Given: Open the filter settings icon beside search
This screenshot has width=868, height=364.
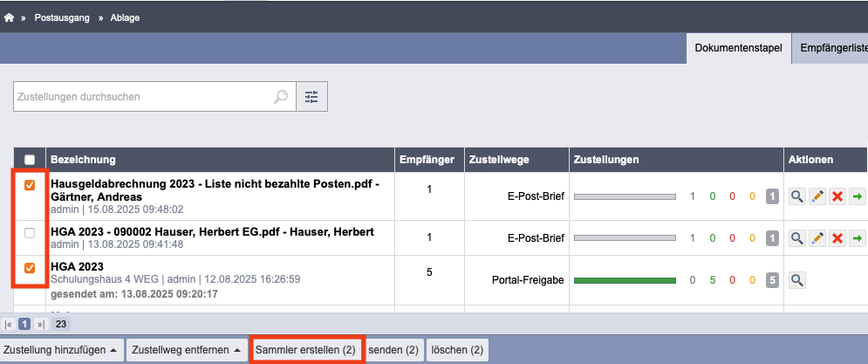Looking at the screenshot, I should pyautogui.click(x=311, y=97).
